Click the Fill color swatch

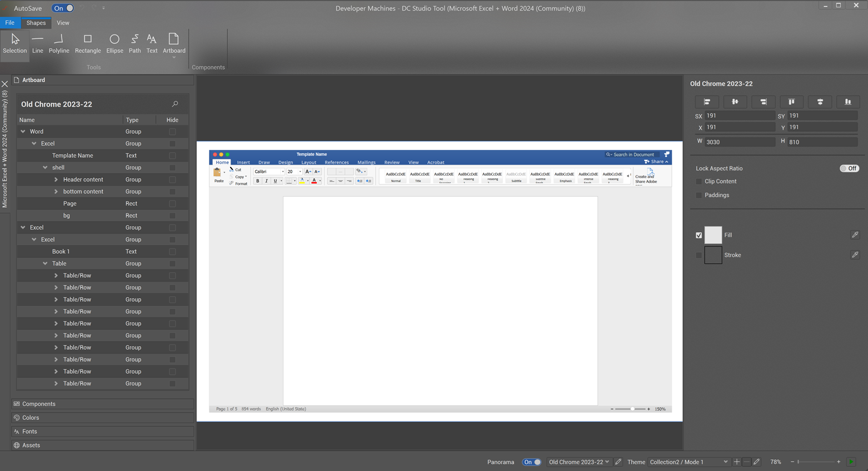pos(713,235)
